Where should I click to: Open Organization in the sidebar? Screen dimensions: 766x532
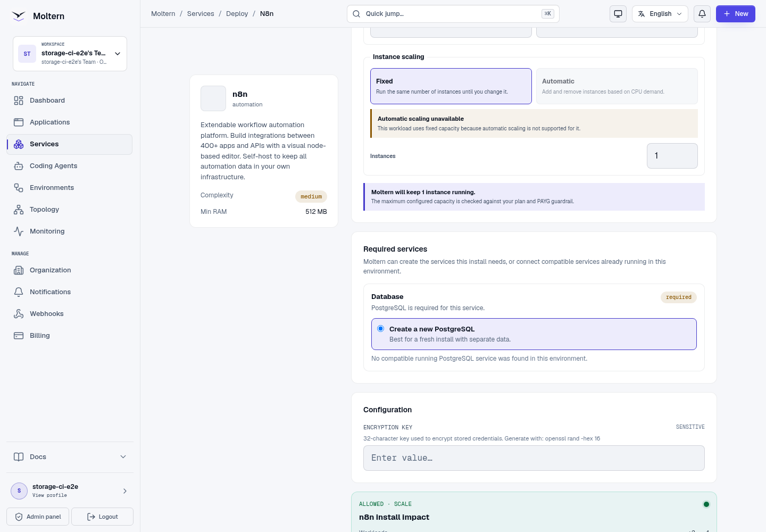[x=69, y=270]
